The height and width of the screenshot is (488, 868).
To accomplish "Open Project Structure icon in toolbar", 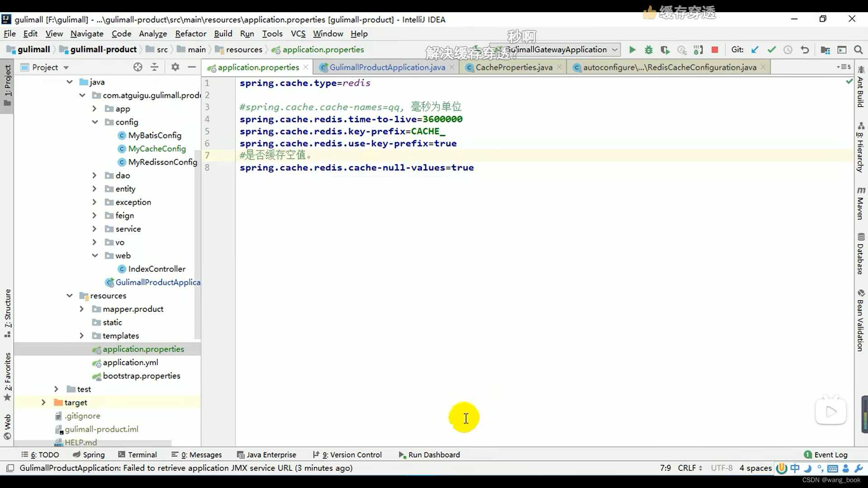I will click(x=825, y=50).
